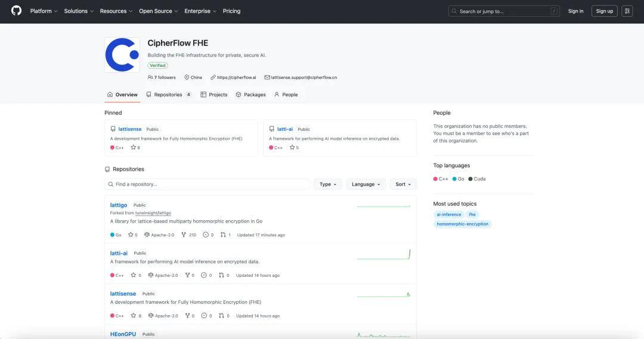The width and height of the screenshot is (644, 339).
Task: Open the Sort dropdown
Action: (403, 184)
